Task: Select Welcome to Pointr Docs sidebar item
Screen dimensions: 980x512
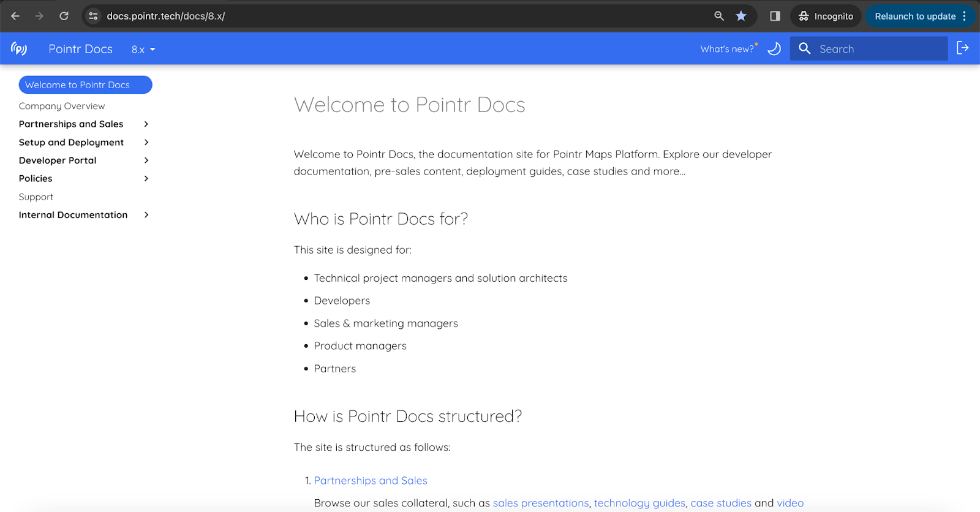Action: 85,85
